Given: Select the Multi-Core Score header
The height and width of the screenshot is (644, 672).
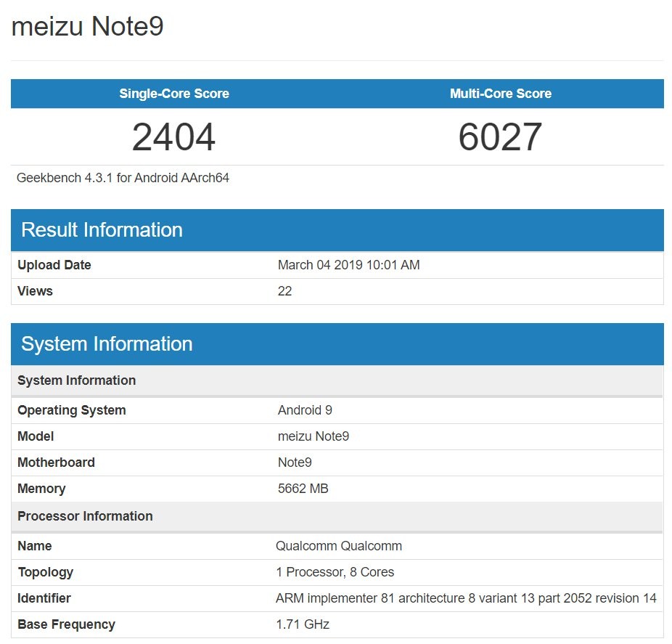Looking at the screenshot, I should 501,94.
